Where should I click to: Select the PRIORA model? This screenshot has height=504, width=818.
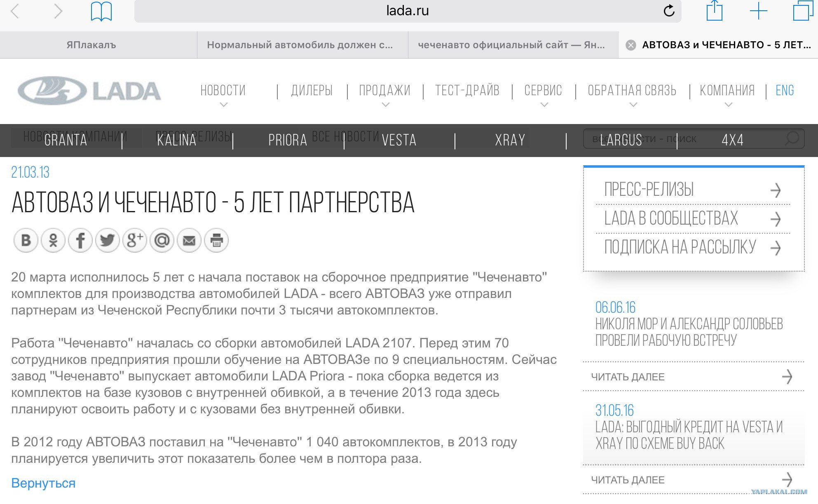[288, 140]
